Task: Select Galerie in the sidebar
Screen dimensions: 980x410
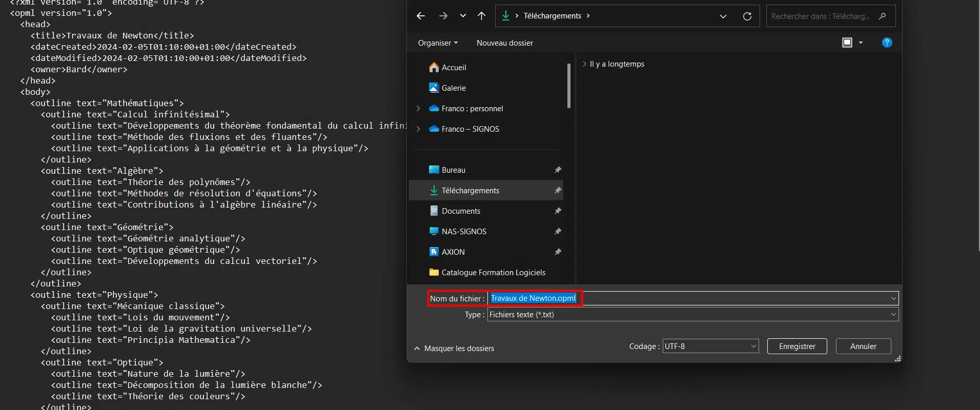Action: click(x=454, y=88)
